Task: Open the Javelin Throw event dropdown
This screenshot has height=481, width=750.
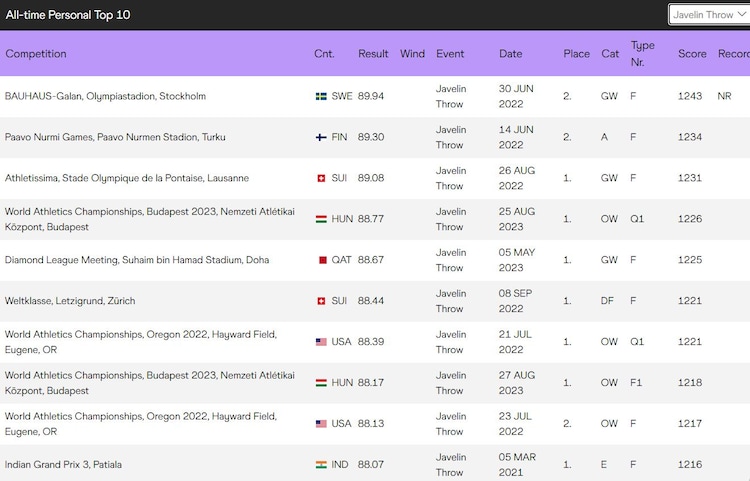Action: (708, 15)
